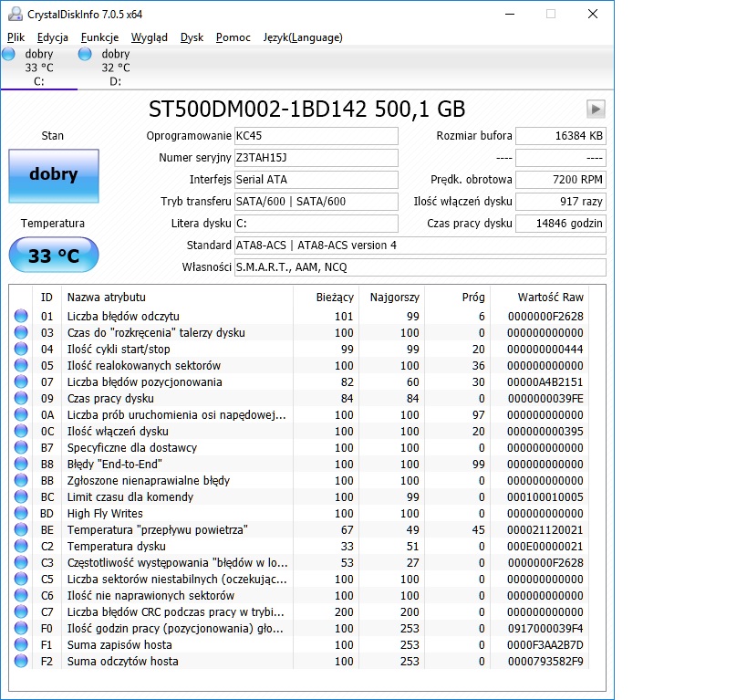Click the Tryb transferu field SATA/600
The image size is (747, 700).
click(316, 202)
